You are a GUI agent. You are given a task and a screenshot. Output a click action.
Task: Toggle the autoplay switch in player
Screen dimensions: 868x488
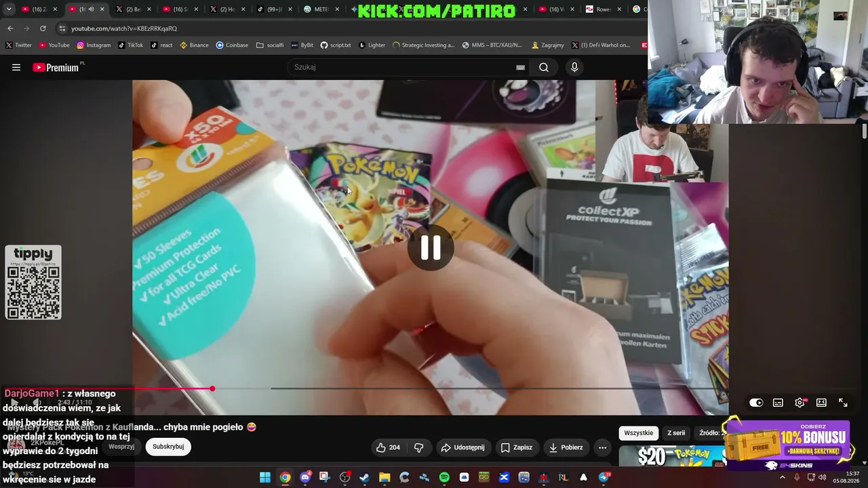(756, 403)
